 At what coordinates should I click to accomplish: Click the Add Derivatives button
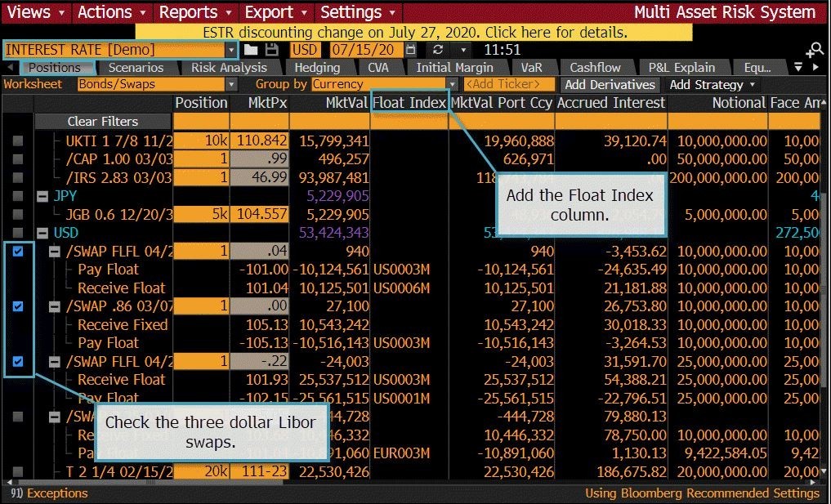(610, 85)
